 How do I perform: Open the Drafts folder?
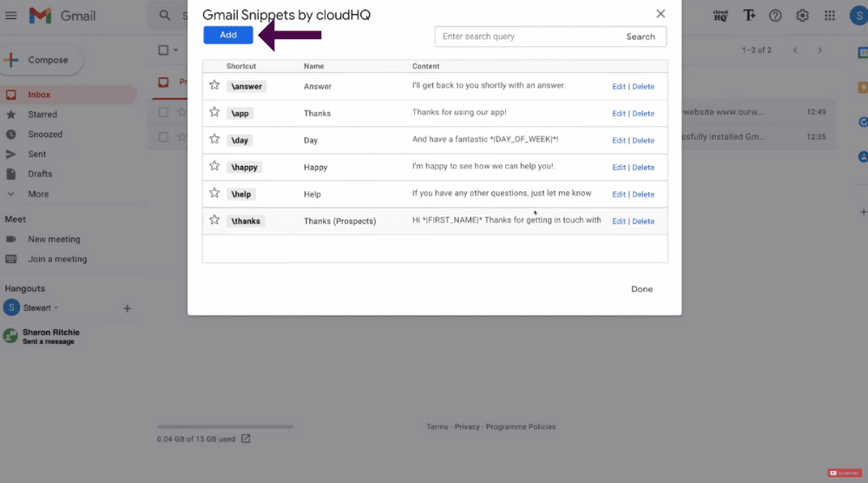click(40, 174)
